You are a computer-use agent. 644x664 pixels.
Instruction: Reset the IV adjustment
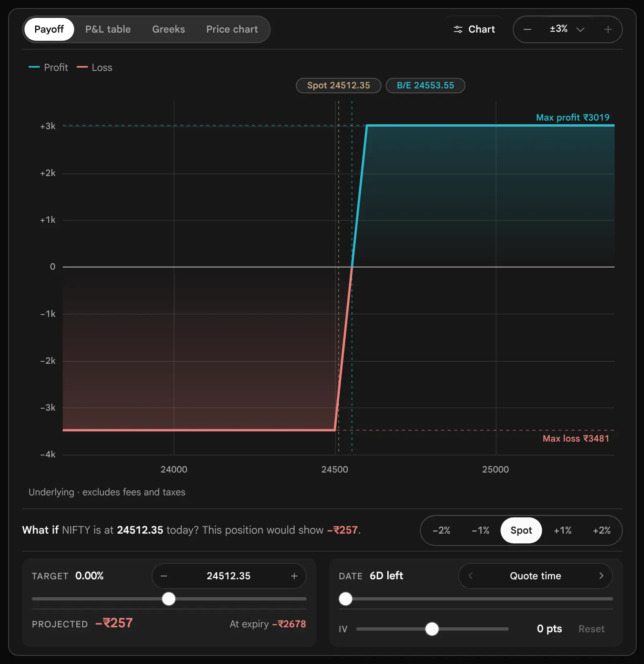(591, 629)
